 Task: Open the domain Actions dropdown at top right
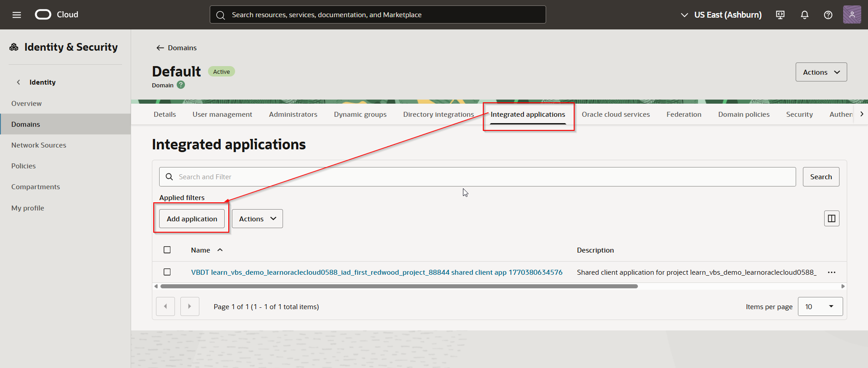(821, 72)
